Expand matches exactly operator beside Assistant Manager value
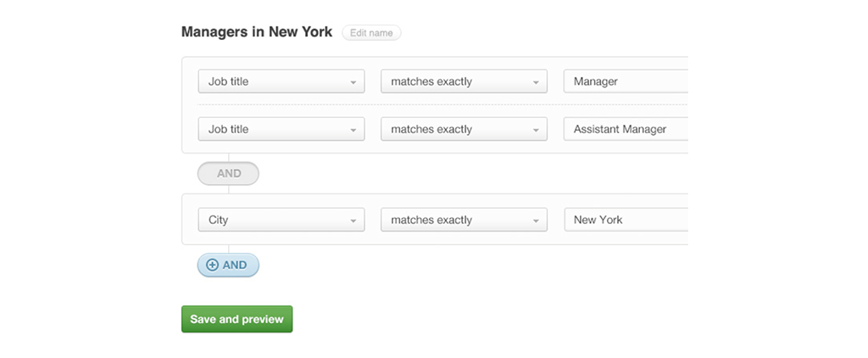This screenshot has height=358, width=868. [463, 129]
